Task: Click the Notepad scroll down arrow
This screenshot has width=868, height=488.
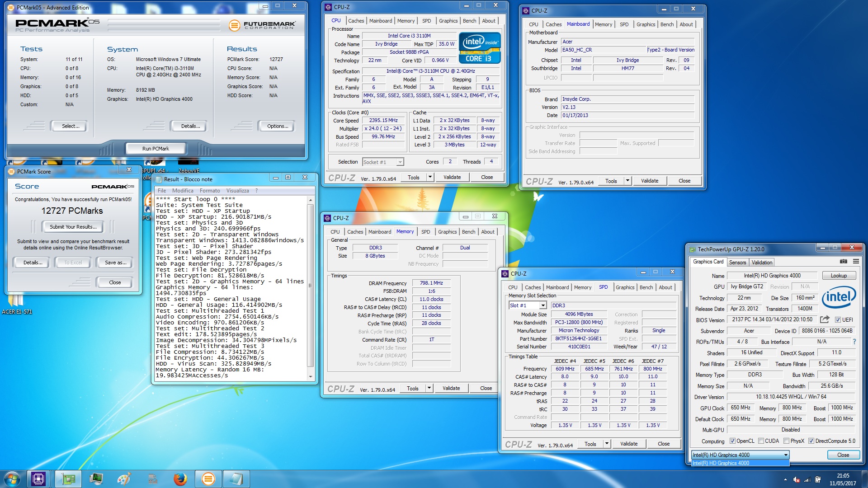Action: 310,376
